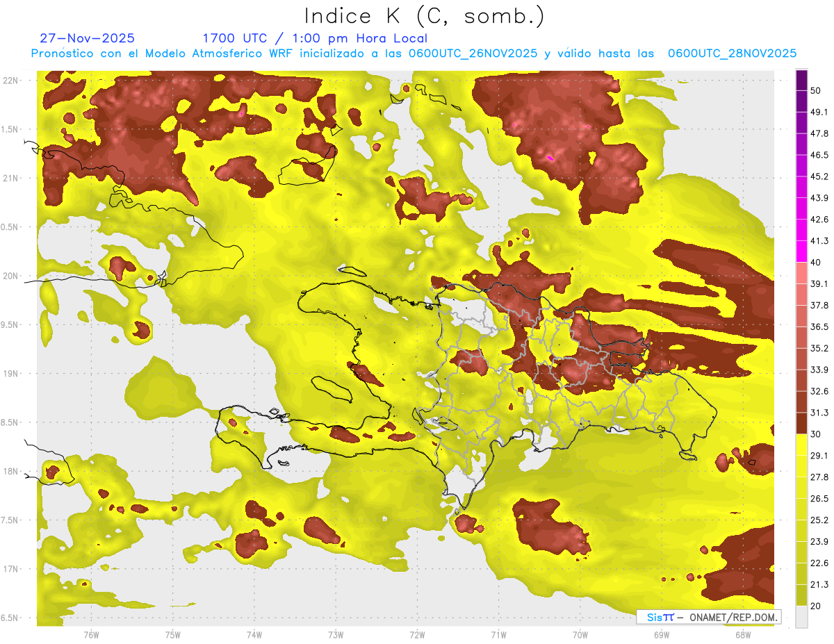Click the "72W" longitude axis label
Image resolution: width=834 pixels, height=644 pixels.
click(x=417, y=634)
